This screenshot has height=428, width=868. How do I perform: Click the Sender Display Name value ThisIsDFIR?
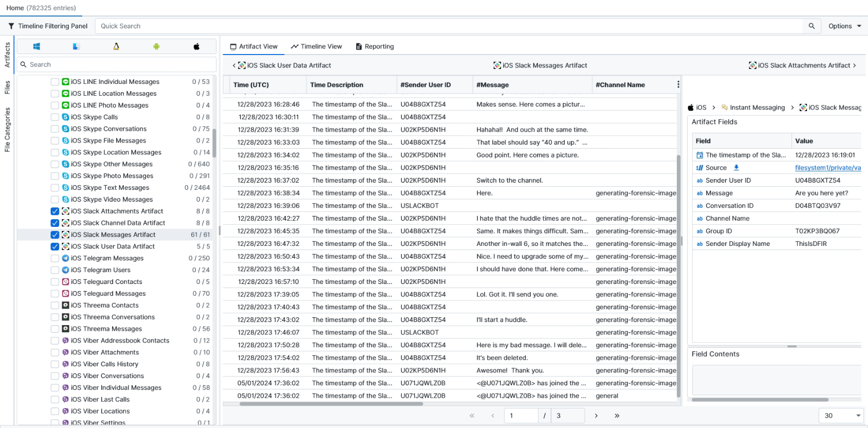(x=810, y=244)
